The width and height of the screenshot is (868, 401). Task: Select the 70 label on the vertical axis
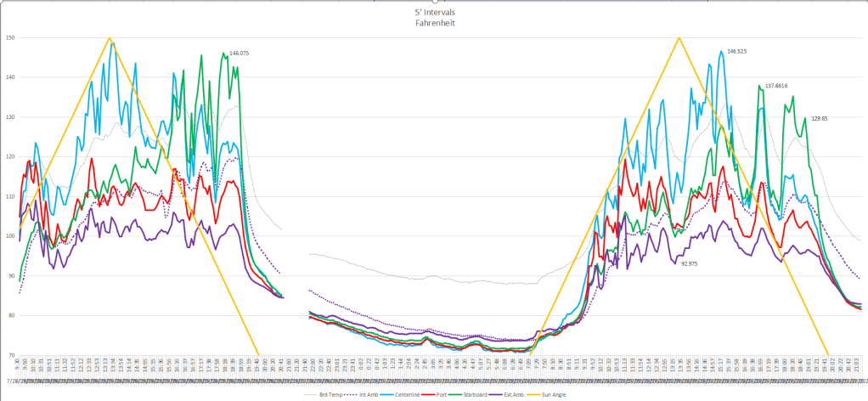(x=11, y=355)
